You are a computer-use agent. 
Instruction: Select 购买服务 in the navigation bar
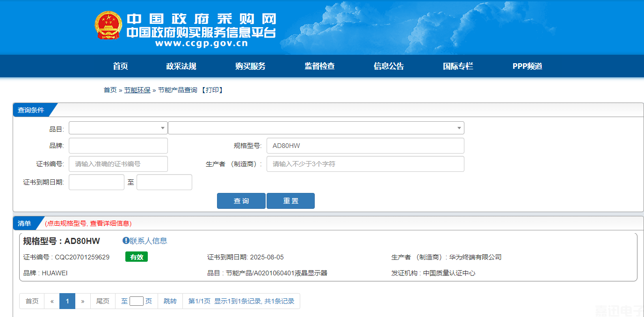[x=250, y=66]
